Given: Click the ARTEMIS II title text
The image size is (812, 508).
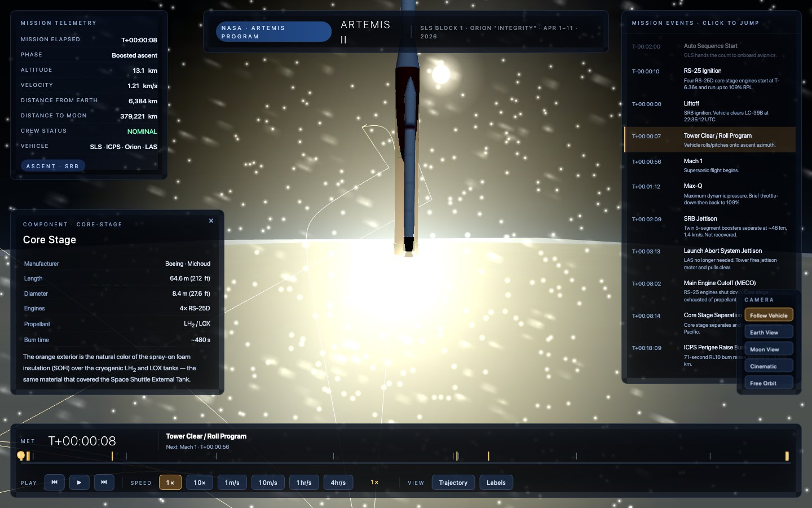Looking at the screenshot, I should [365, 32].
